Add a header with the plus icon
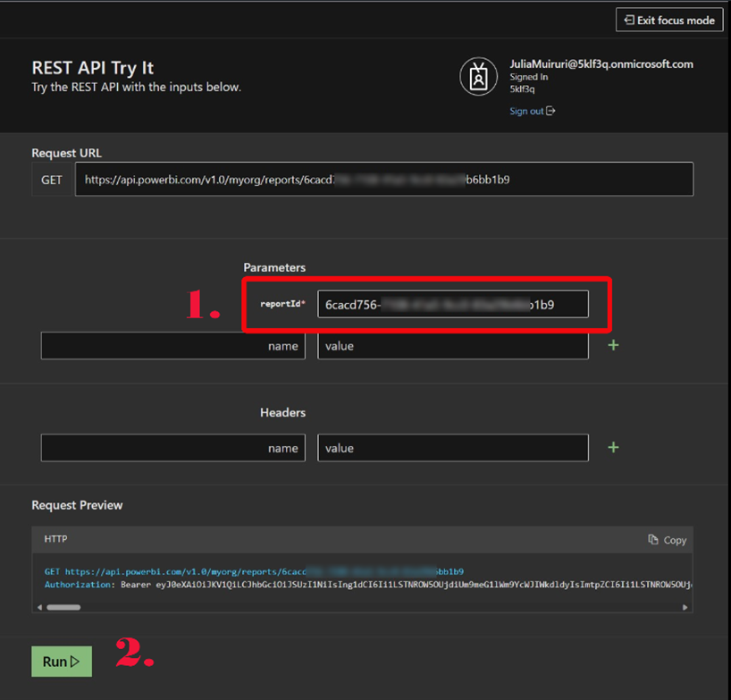 (x=613, y=447)
